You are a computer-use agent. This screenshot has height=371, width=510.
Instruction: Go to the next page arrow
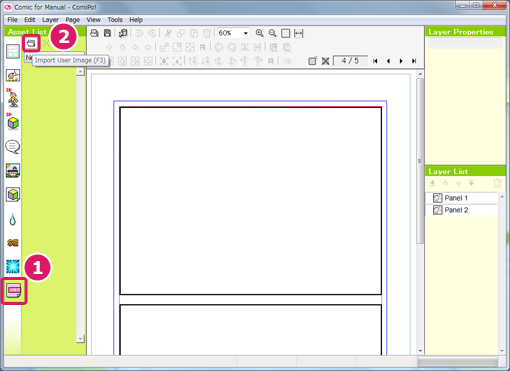[401, 61]
